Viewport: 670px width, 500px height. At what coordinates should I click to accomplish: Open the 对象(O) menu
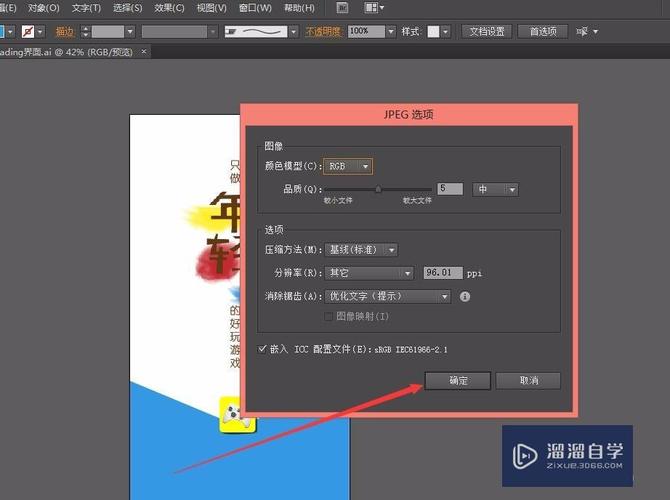click(x=44, y=8)
